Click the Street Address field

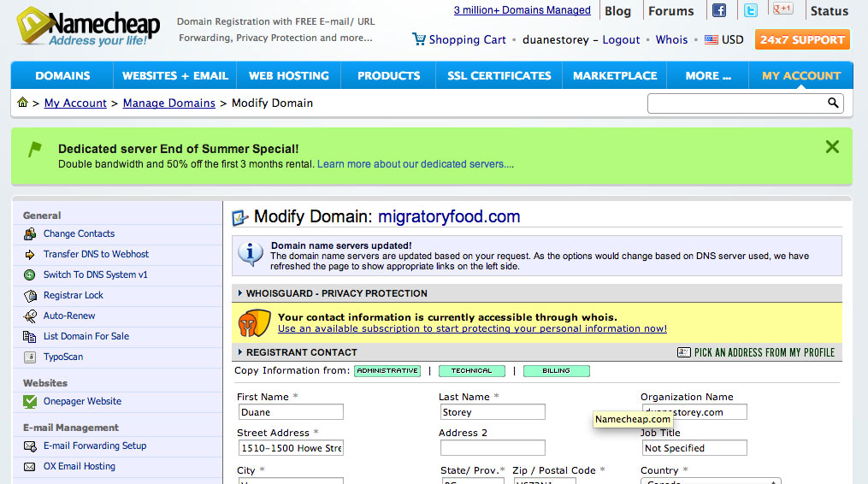tap(291, 448)
